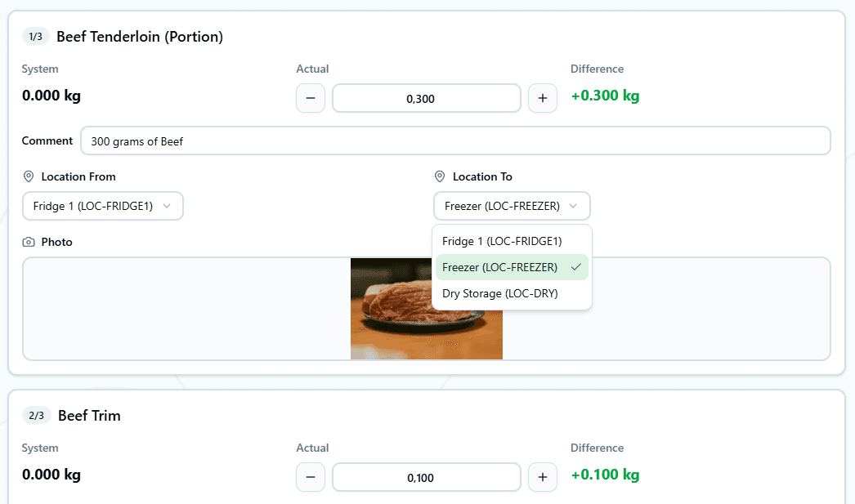Screen dimensions: 855x504
Task: Click minus button for Beef Trim
Action: [311, 478]
